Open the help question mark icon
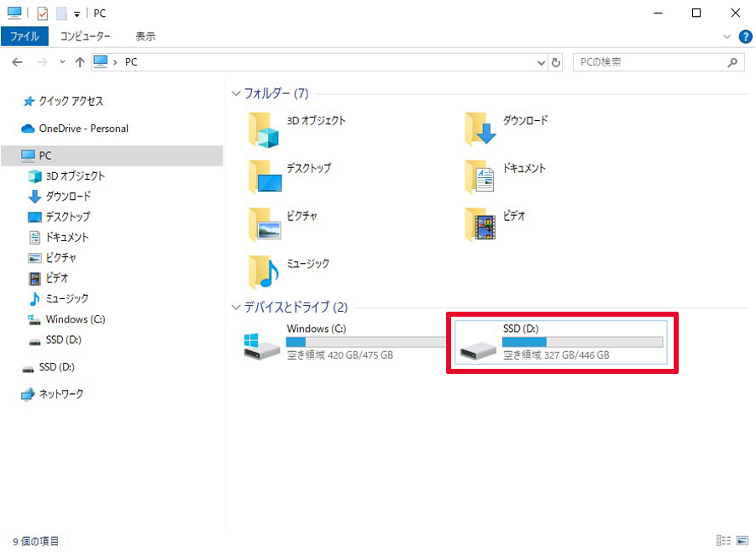Screen dimensions: 756x552 pyautogui.click(x=745, y=37)
